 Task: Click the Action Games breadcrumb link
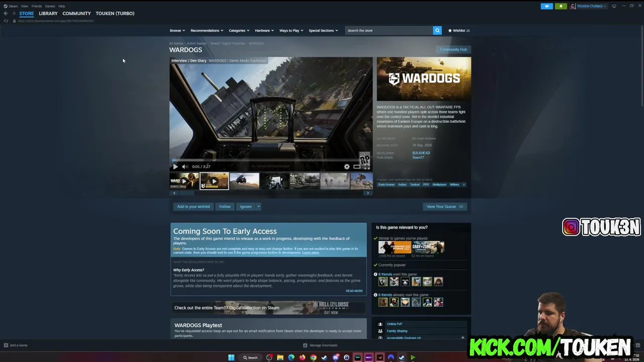tap(196, 43)
